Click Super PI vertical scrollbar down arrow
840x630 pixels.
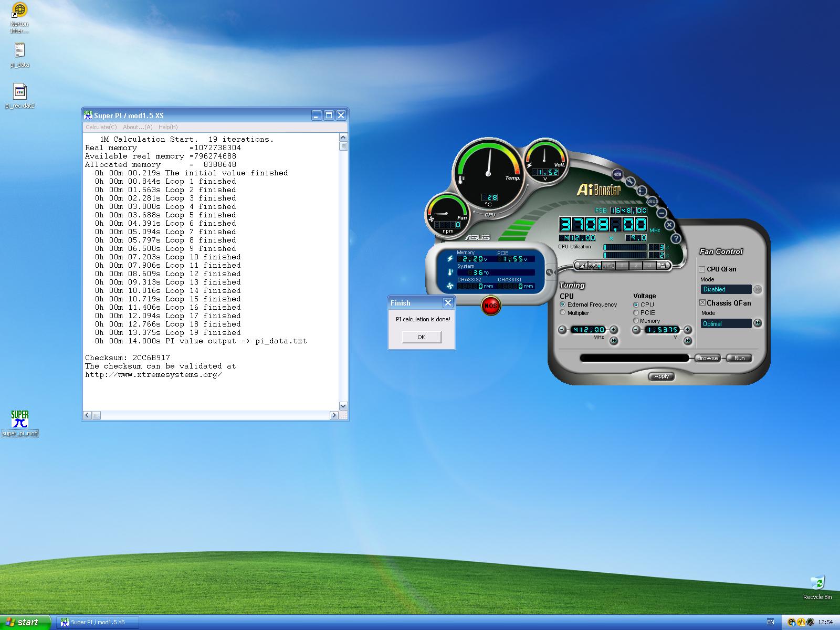(x=343, y=406)
